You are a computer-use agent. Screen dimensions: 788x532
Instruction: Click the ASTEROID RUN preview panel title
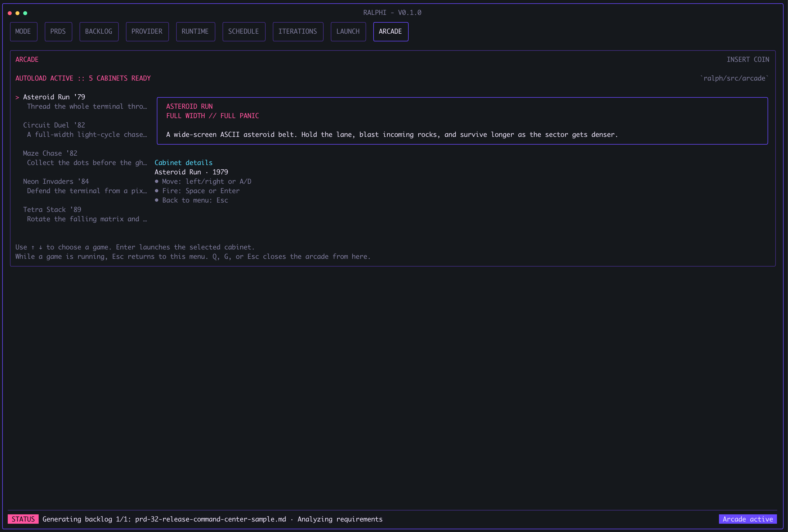coord(189,107)
